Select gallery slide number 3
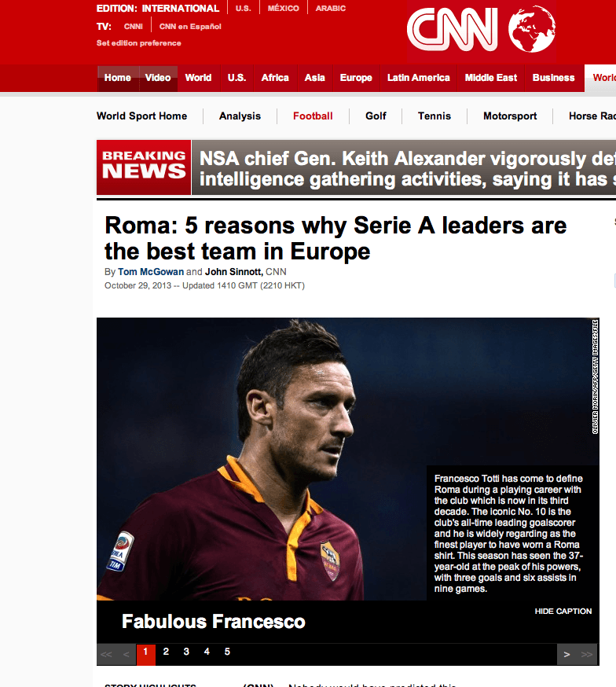Image resolution: width=616 pixels, height=687 pixels. tap(186, 652)
